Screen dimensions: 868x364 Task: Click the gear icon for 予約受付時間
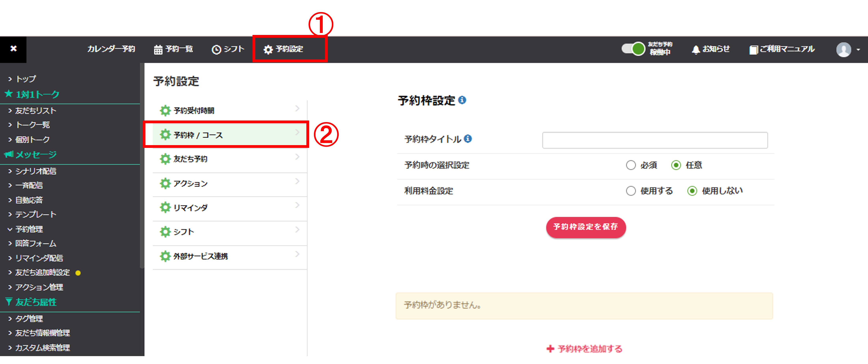coord(165,110)
